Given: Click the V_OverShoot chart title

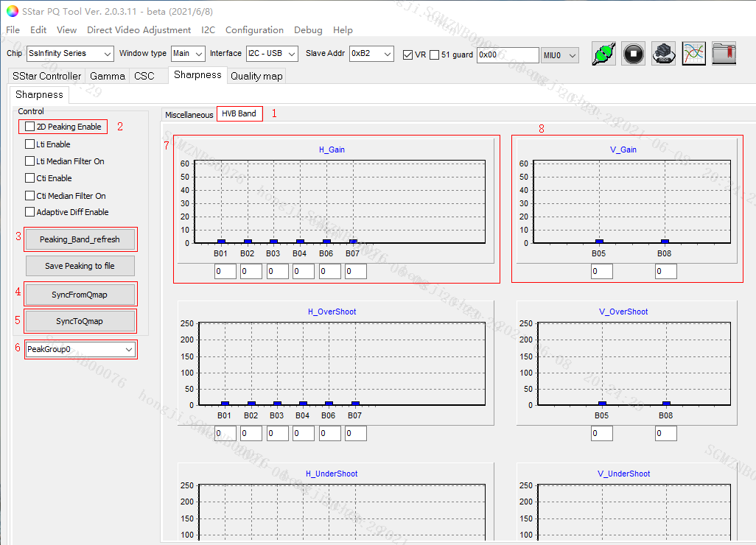Looking at the screenshot, I should (623, 312).
